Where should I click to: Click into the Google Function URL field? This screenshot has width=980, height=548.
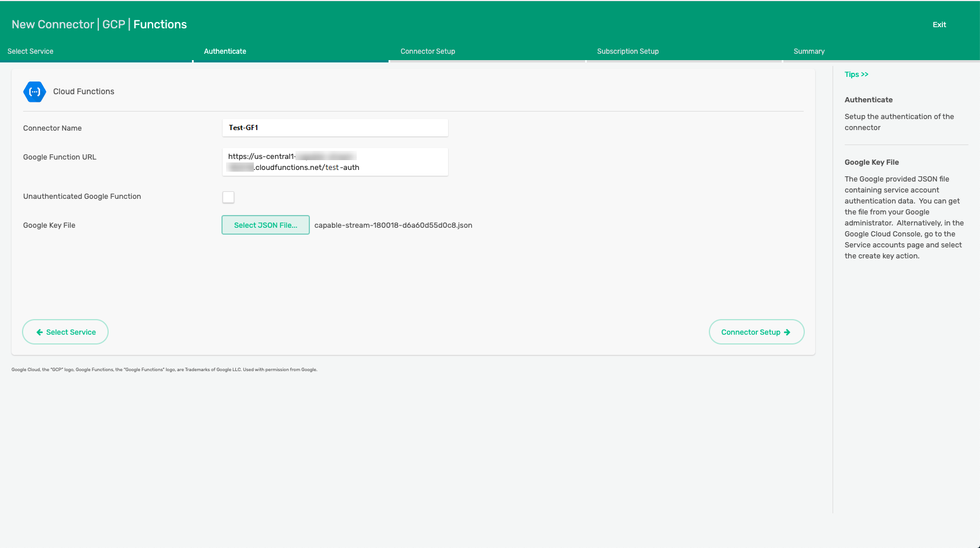coord(335,162)
